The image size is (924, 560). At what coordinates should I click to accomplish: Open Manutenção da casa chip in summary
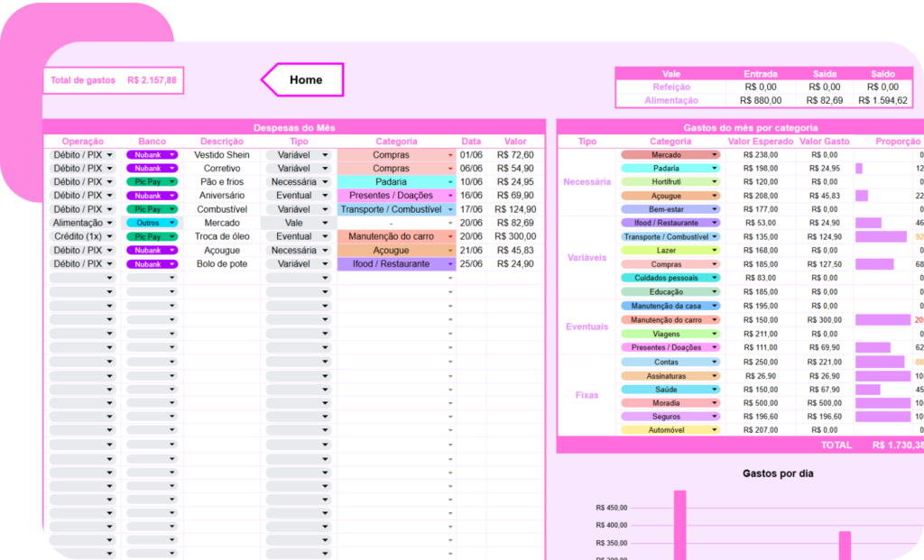click(x=670, y=306)
